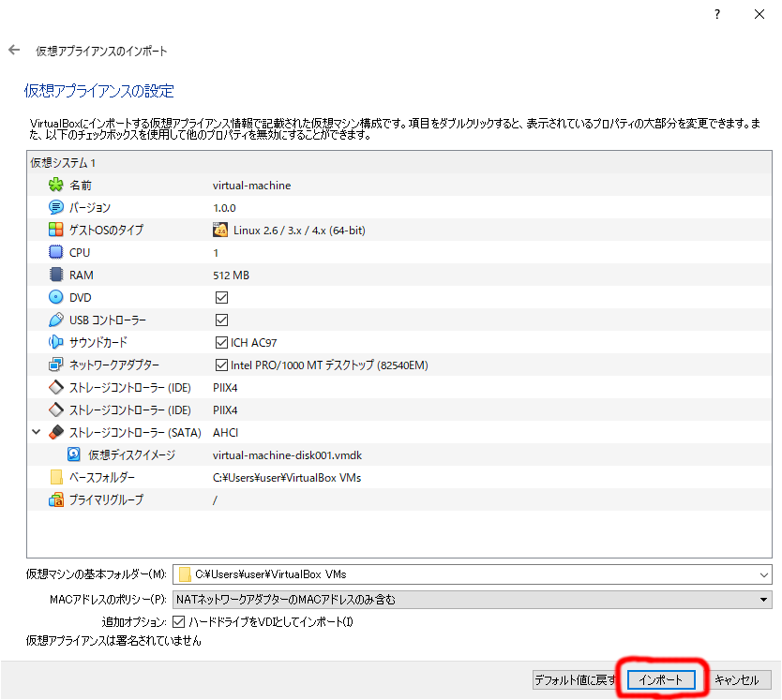Uncheck the USB コントローラー checkbox
This screenshot has width=782, height=700.
point(221,320)
